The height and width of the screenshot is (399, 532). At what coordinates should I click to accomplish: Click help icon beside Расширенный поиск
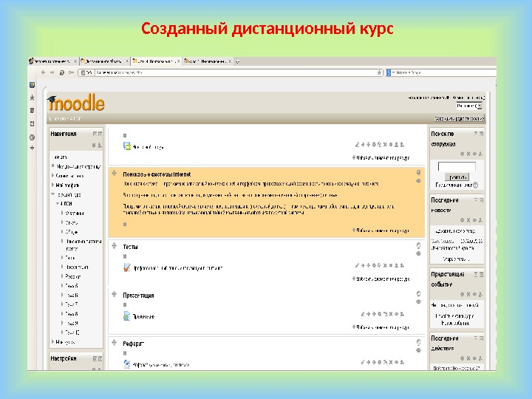476,185
